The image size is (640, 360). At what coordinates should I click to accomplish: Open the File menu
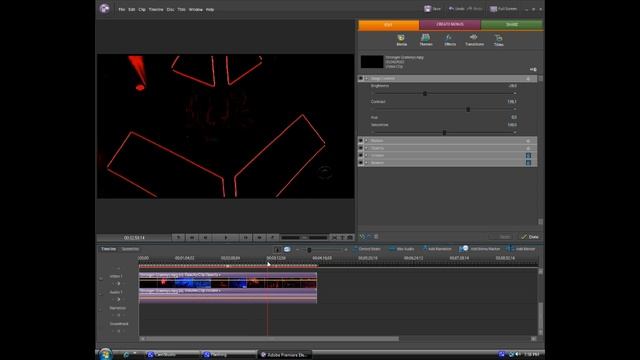122,9
